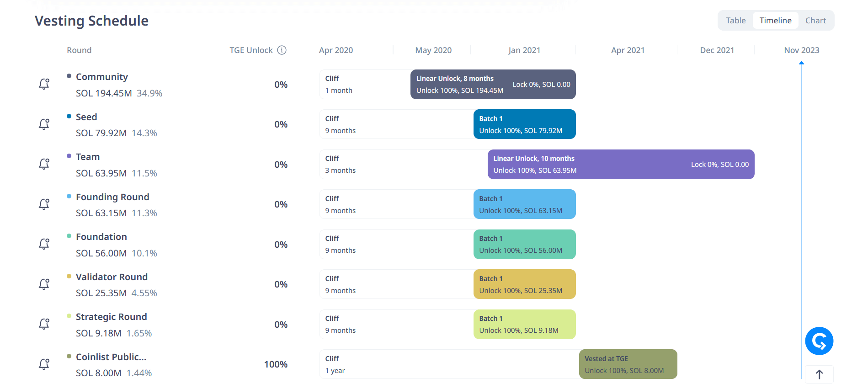This screenshot has width=868, height=389.
Task: Click the green dot beside Foundation
Action: 69,236
